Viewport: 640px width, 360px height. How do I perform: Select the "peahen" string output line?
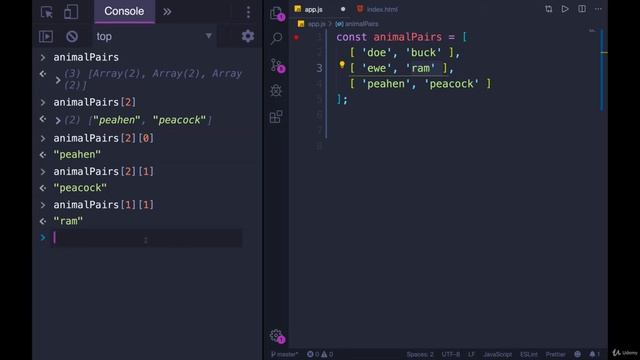[x=77, y=155]
